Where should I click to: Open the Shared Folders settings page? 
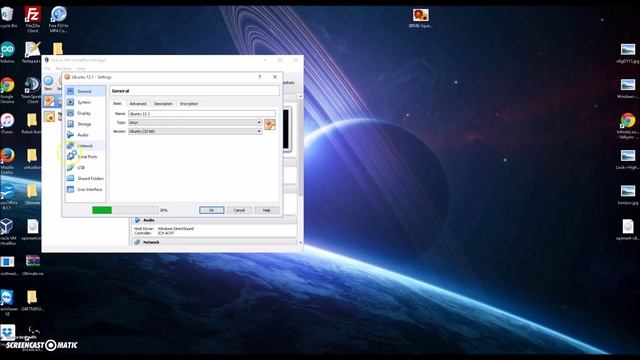click(85, 178)
